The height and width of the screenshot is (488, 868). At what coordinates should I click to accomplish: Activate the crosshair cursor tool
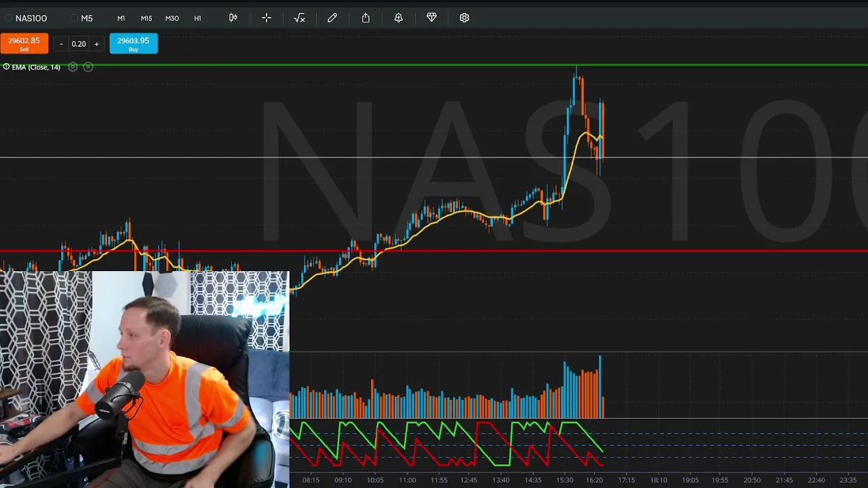pyautogui.click(x=267, y=18)
